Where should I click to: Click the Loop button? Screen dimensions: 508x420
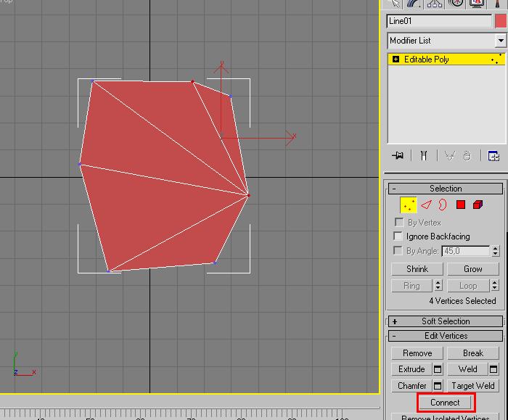pos(468,286)
